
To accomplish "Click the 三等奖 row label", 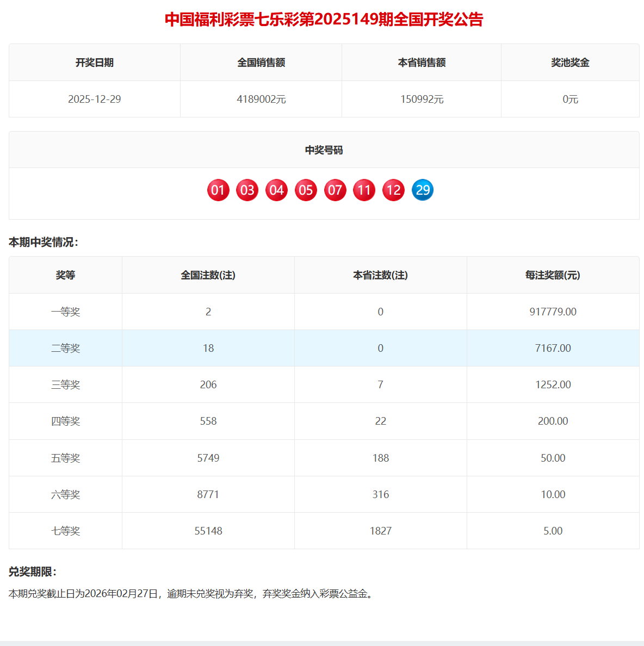I will coord(65,385).
